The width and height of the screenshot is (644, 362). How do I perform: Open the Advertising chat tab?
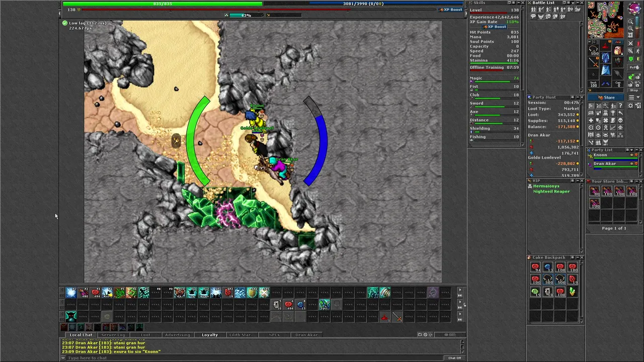coord(178,335)
